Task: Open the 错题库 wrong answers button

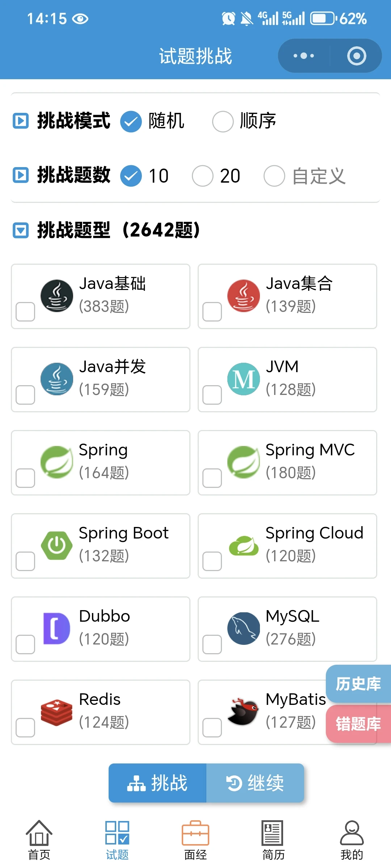Action: (358, 724)
